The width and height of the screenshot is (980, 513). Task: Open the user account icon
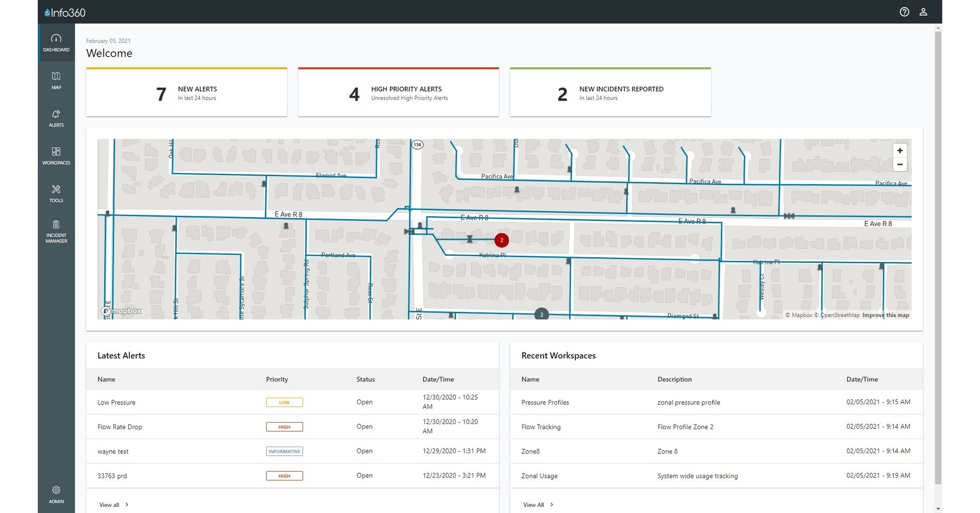(x=923, y=12)
